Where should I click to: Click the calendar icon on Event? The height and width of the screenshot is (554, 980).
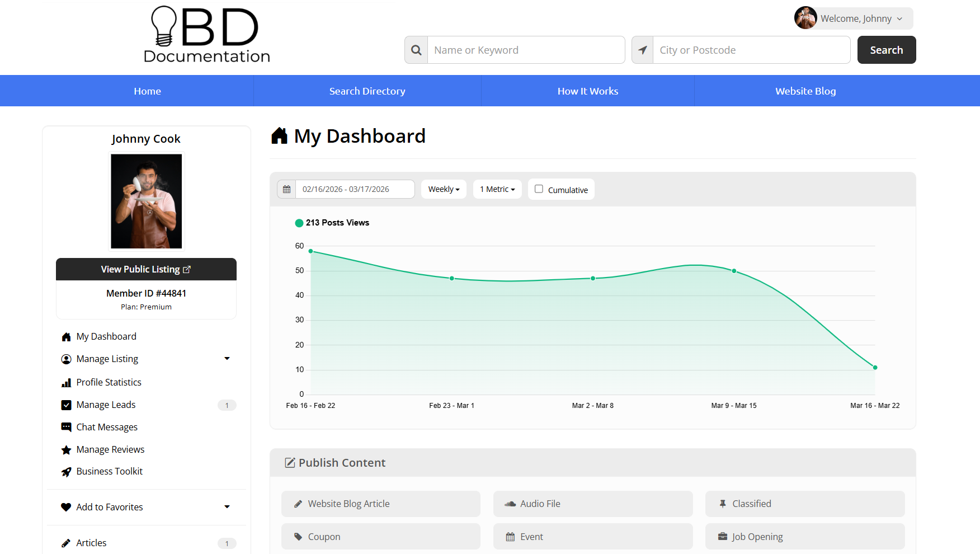point(510,537)
